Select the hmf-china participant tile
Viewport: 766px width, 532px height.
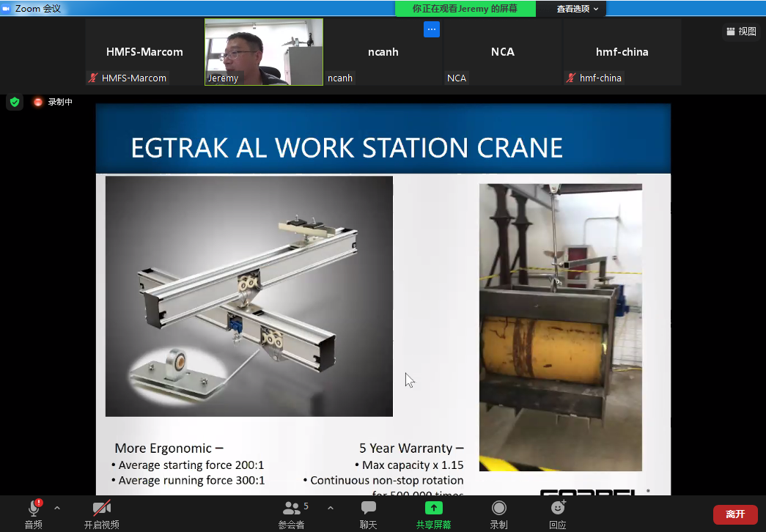pos(622,52)
